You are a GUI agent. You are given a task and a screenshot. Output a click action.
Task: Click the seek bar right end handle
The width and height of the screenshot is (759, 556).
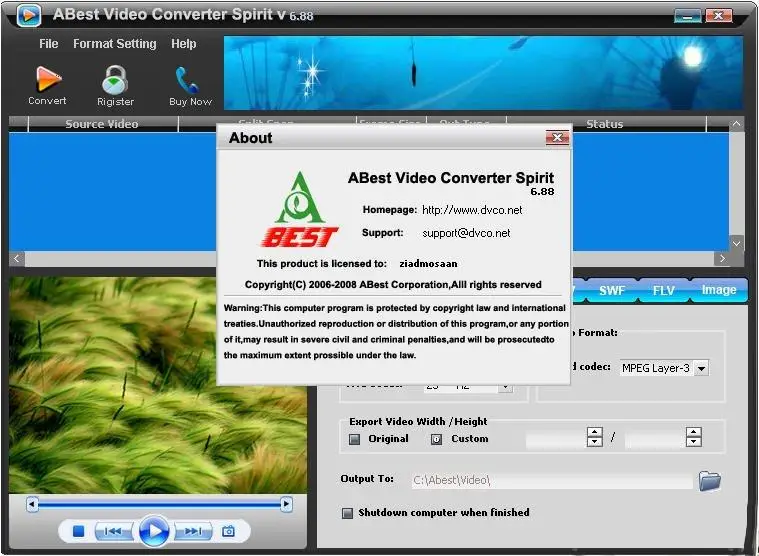pyautogui.click(x=286, y=505)
